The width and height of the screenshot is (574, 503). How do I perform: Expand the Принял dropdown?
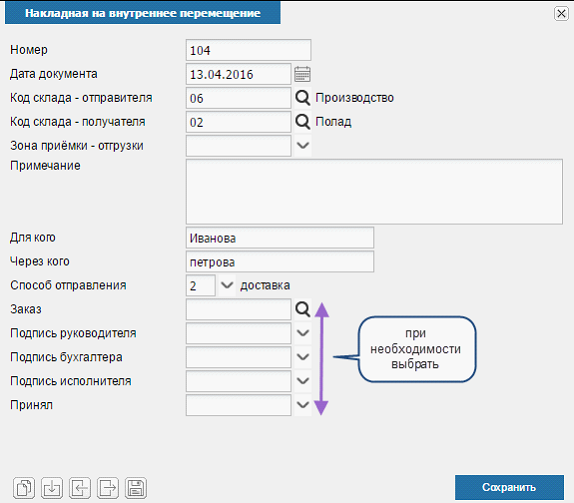[x=303, y=405]
